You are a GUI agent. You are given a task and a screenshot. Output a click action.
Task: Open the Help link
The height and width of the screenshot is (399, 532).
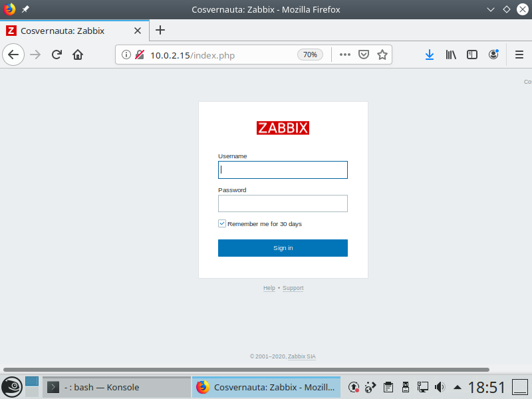coord(269,288)
